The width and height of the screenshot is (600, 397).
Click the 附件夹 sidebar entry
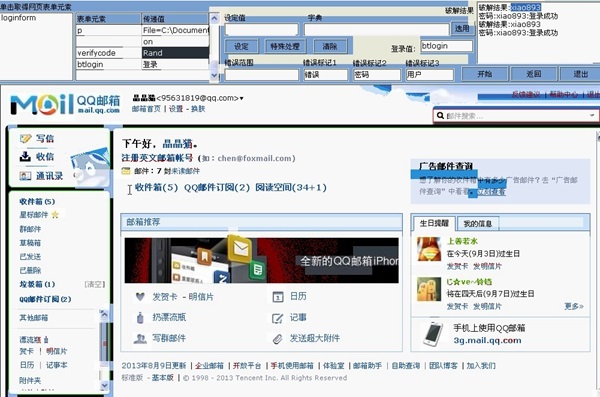30,380
